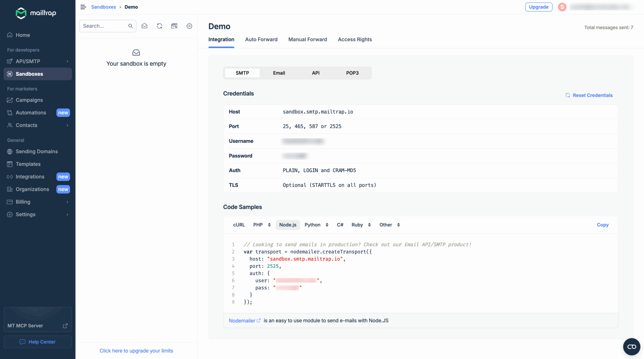Switch credentials view to Email
644x359 pixels.
279,73
